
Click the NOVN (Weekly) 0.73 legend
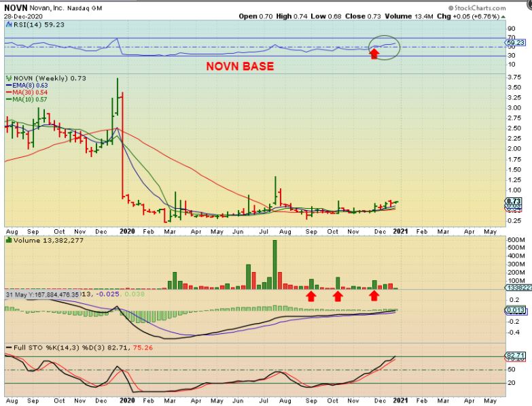pyautogui.click(x=50, y=78)
